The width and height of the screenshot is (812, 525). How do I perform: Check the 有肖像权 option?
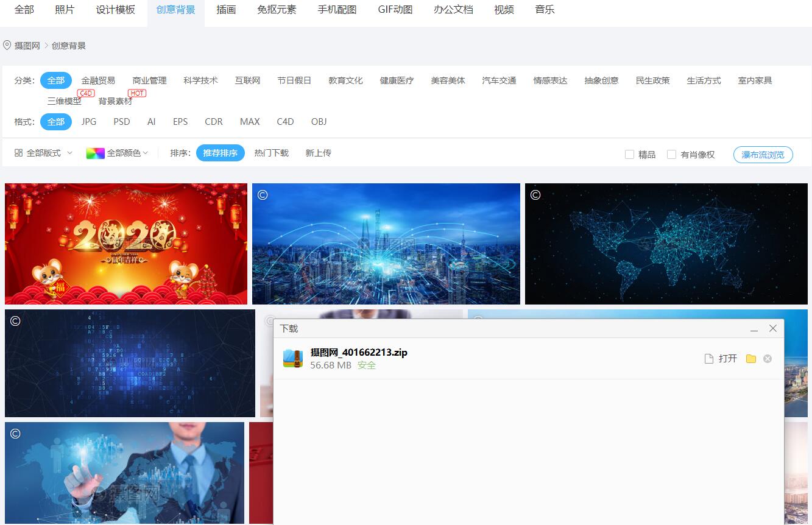tap(671, 154)
